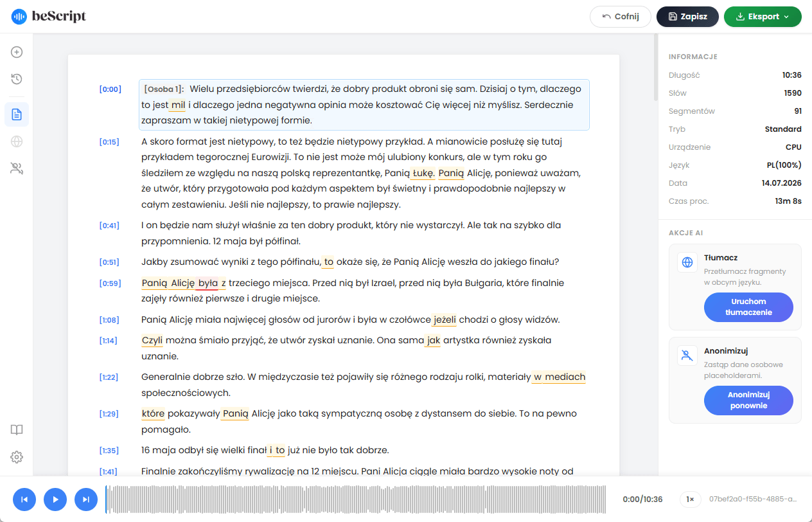Jump to the [0:41] timestamp

pyautogui.click(x=109, y=226)
